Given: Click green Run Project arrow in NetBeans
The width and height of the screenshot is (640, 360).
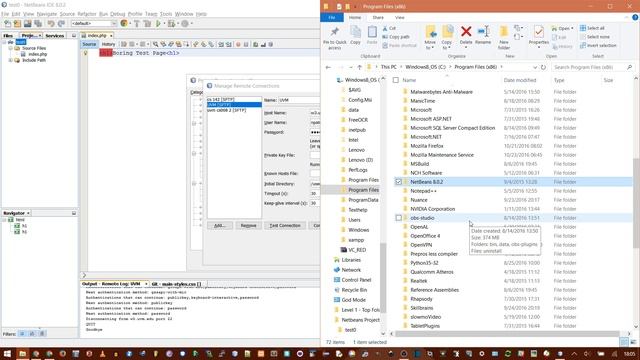Looking at the screenshot, I should 158,24.
